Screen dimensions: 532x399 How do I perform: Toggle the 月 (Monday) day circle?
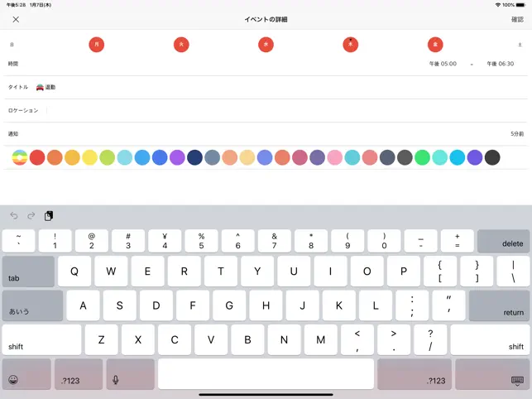click(x=96, y=45)
